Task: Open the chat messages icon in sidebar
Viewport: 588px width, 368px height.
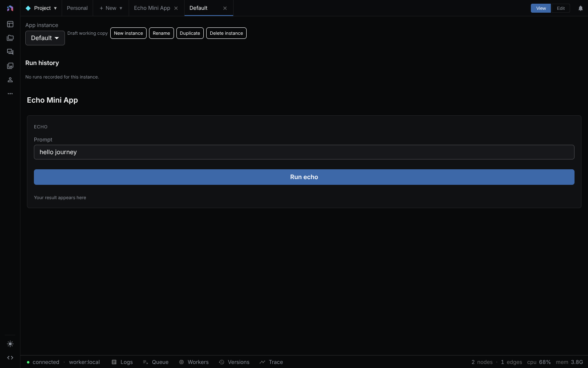Action: [x=10, y=52]
